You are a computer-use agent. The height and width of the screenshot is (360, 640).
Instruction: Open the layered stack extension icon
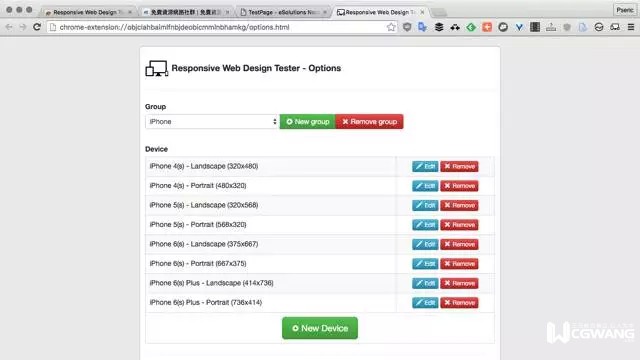pyautogui.click(x=439, y=27)
